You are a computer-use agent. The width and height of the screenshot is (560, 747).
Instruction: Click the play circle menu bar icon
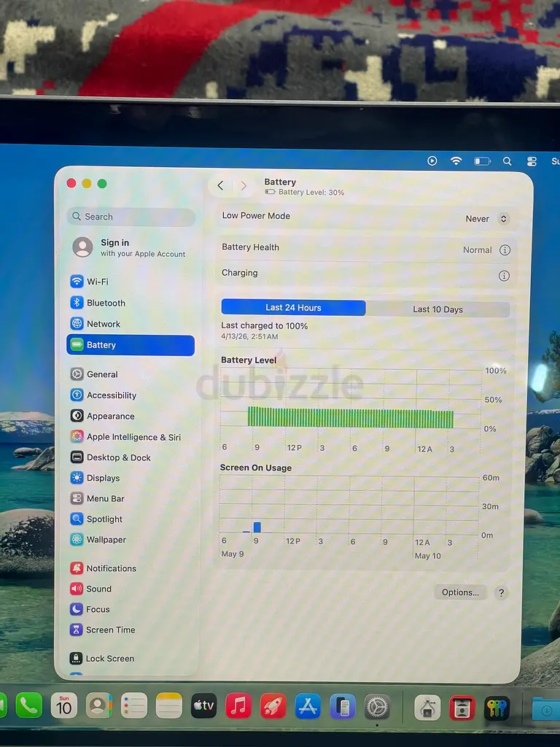tap(432, 160)
